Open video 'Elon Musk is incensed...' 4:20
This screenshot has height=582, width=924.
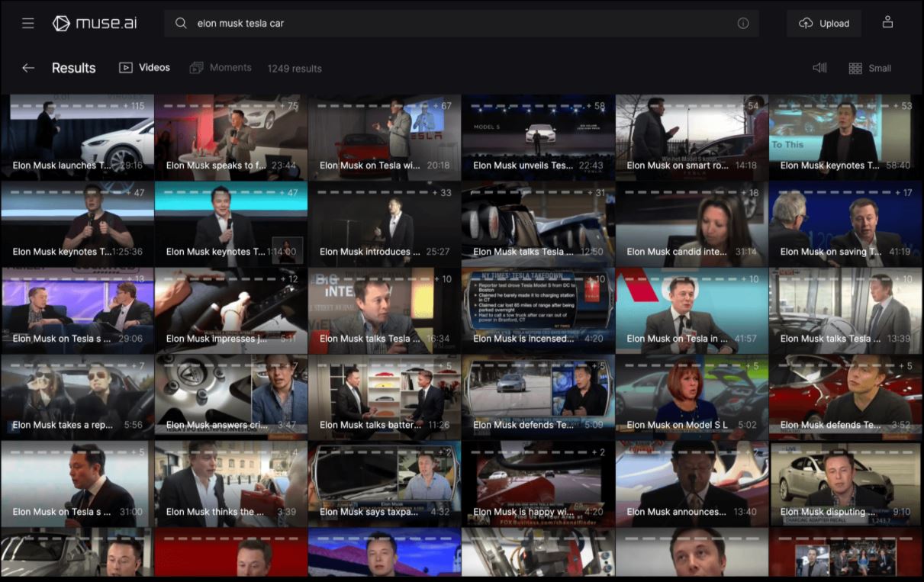coord(538,310)
